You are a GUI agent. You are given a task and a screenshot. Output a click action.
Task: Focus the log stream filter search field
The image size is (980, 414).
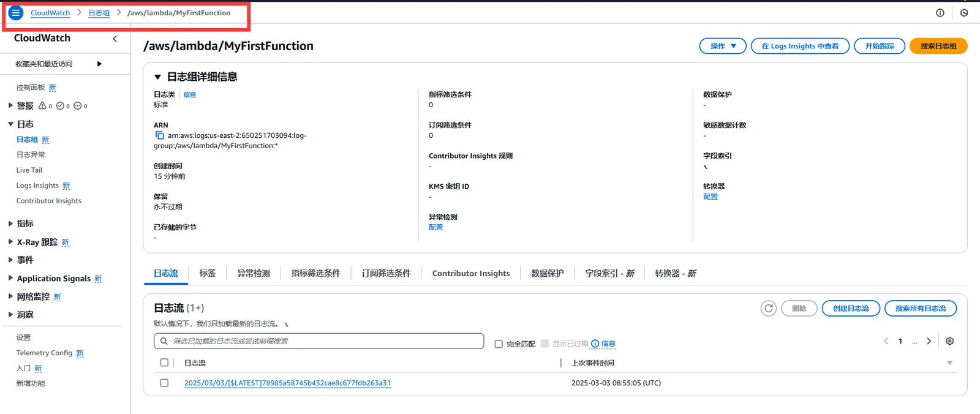[318, 341]
